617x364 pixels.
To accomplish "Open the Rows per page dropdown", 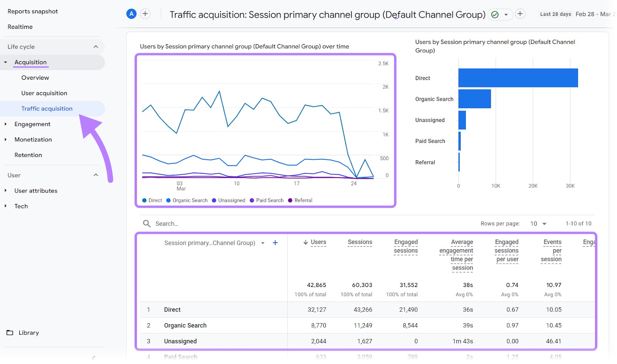I will [538, 223].
